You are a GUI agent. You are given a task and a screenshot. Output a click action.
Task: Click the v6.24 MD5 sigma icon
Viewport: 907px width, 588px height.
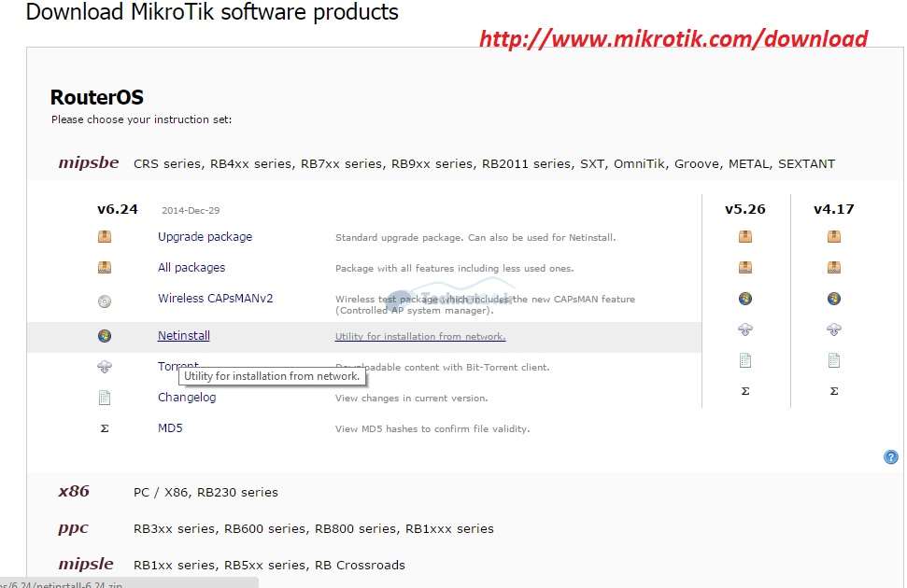tap(105, 428)
